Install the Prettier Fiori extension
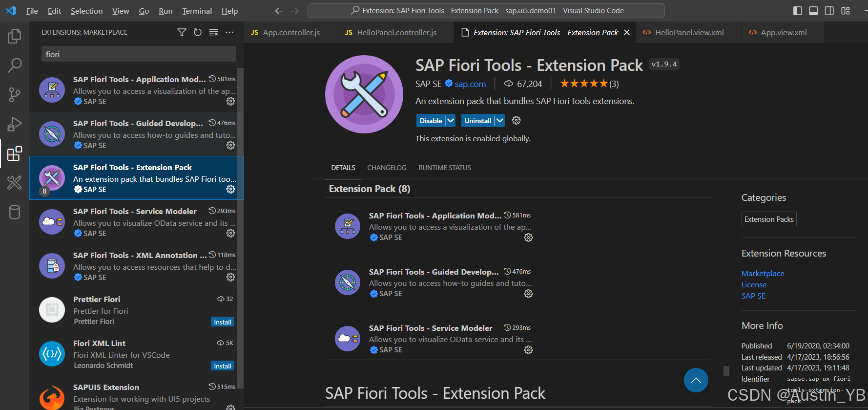868x410 pixels. point(223,322)
